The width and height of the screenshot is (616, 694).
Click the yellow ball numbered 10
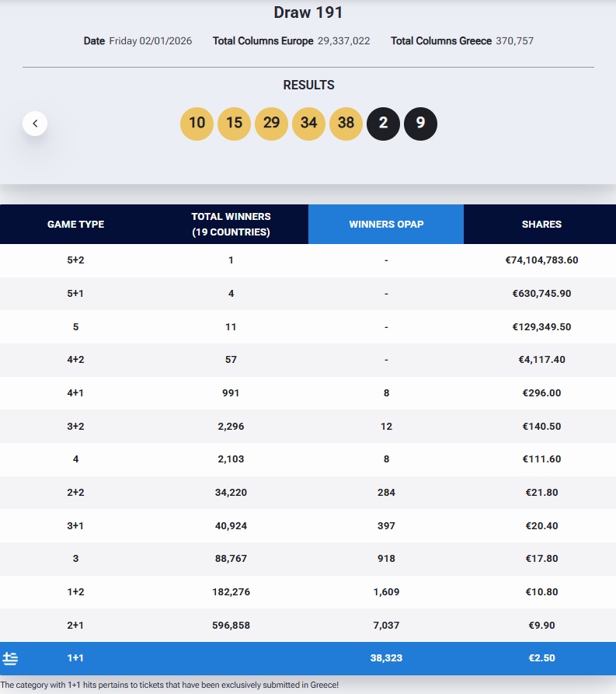[197, 124]
